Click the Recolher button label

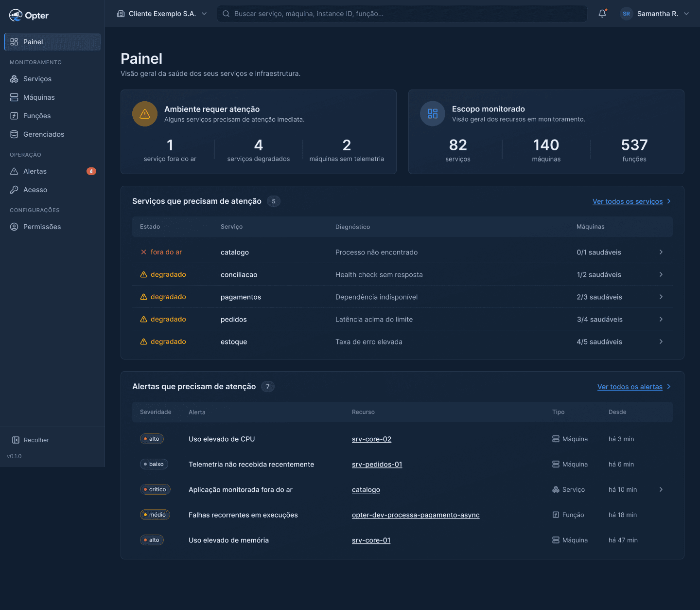pyautogui.click(x=36, y=440)
